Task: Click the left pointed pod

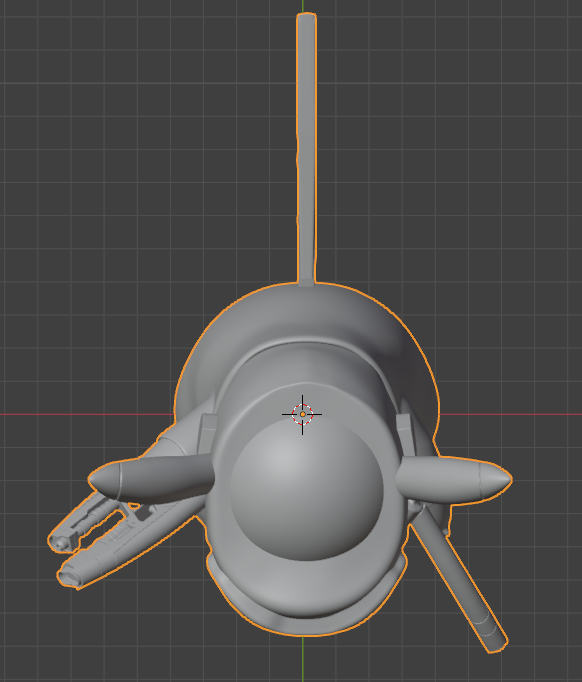Action: 151,481
